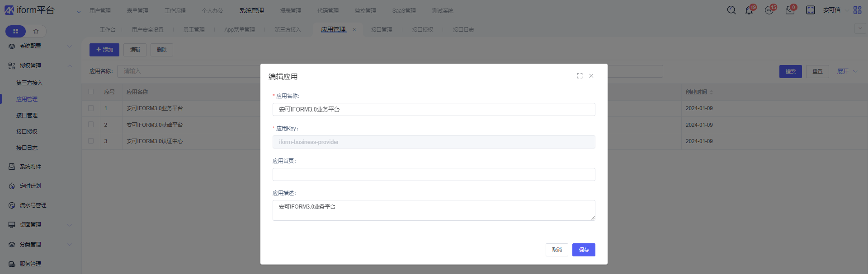This screenshot has width=868, height=274.
Task: Click the favorites star icon in sidebar
Action: point(36,31)
